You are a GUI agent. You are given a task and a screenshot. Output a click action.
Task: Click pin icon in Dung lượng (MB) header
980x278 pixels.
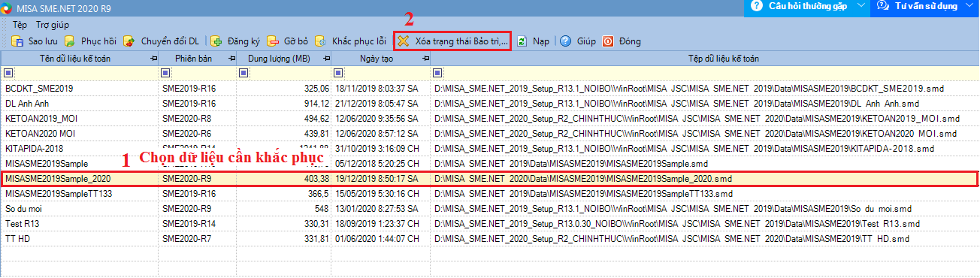pyautogui.click(x=327, y=59)
